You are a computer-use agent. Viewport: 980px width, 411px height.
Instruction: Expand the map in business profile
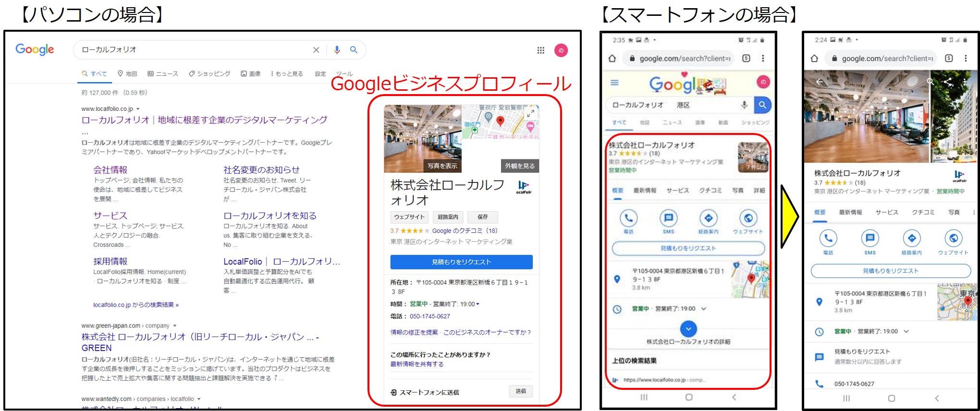(530, 113)
